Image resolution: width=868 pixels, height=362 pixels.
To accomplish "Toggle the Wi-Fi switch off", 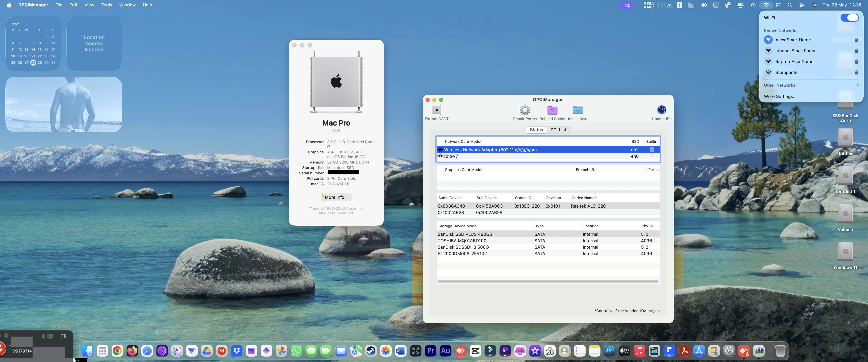I will click(849, 18).
